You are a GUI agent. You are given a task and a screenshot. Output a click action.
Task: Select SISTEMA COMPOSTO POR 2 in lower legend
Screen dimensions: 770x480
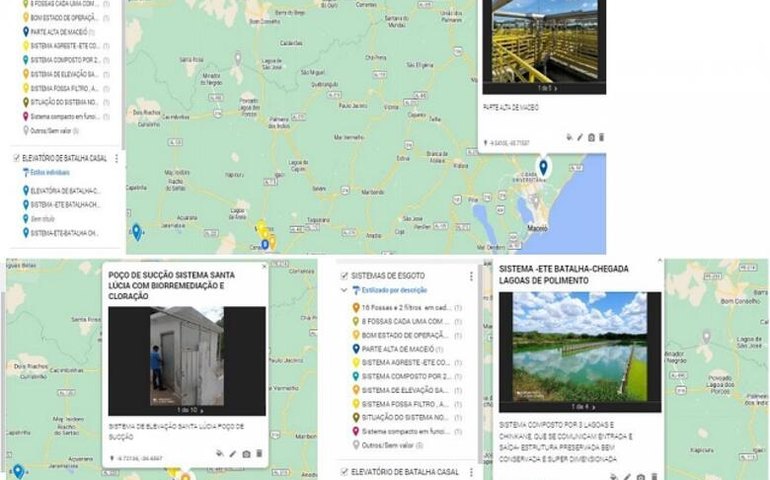[407, 376]
